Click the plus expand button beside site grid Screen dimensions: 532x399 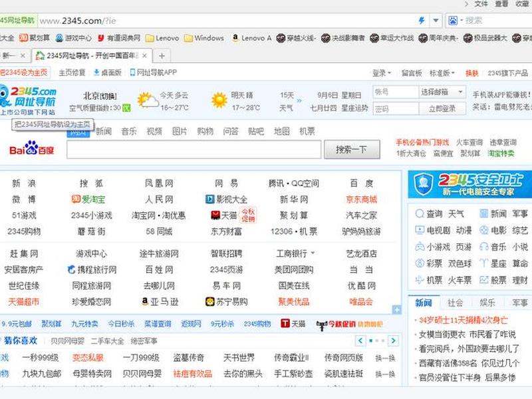coord(396,309)
